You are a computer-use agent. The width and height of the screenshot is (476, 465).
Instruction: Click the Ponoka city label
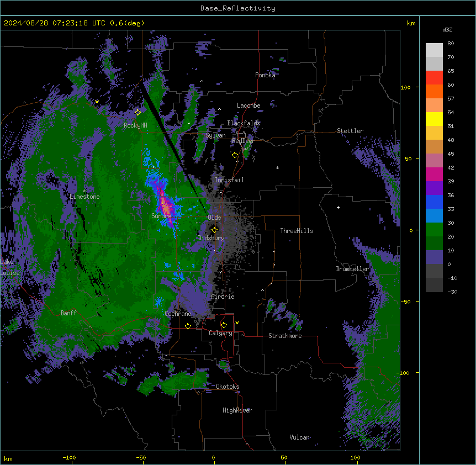tap(265, 75)
